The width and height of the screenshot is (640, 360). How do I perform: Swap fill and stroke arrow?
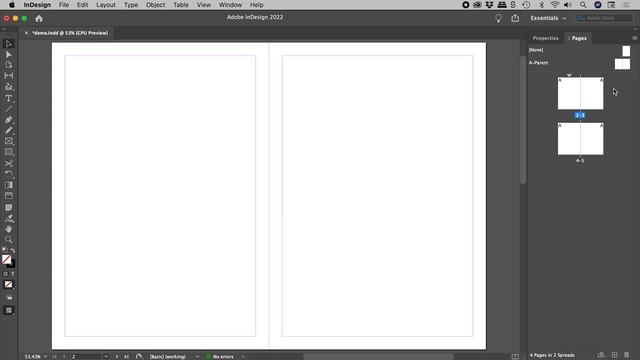pyautogui.click(x=13, y=250)
